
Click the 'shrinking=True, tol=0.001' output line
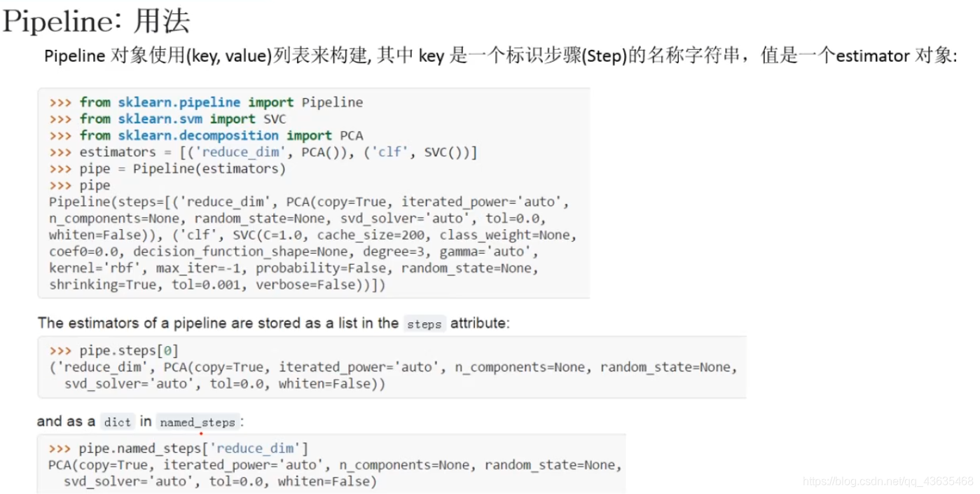click(217, 285)
